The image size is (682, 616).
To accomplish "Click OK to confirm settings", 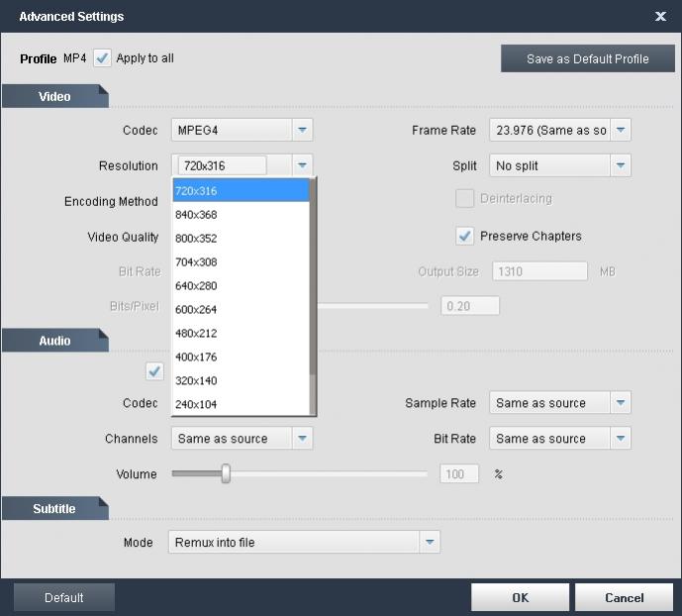I will pos(520,597).
